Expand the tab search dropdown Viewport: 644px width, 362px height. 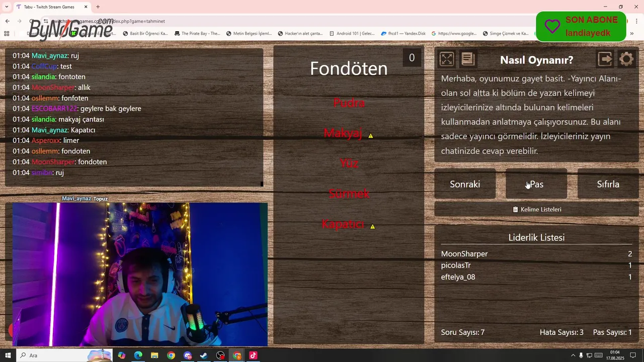(7, 7)
